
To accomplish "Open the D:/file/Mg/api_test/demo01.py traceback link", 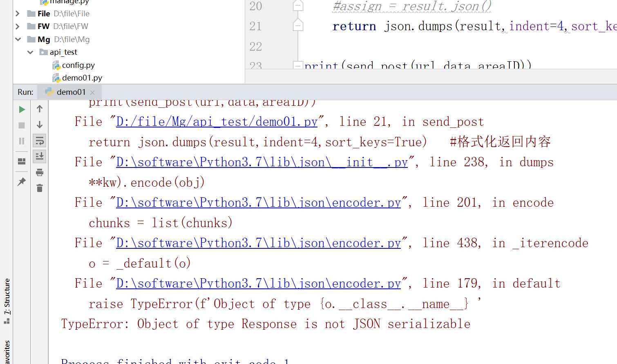I will [217, 122].
